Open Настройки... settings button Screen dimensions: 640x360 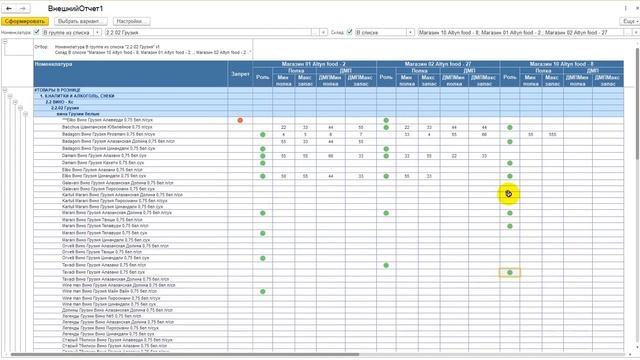point(131,21)
